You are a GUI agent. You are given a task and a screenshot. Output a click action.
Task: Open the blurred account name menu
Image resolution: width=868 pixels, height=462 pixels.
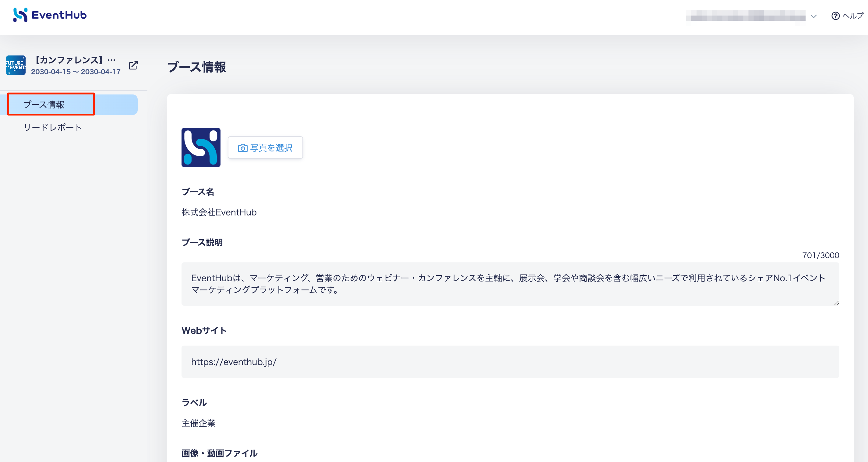(x=745, y=16)
